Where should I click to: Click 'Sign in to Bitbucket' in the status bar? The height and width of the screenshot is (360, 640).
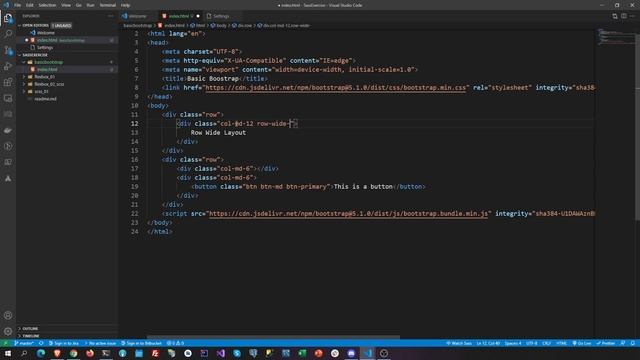pyautogui.click(x=142, y=343)
